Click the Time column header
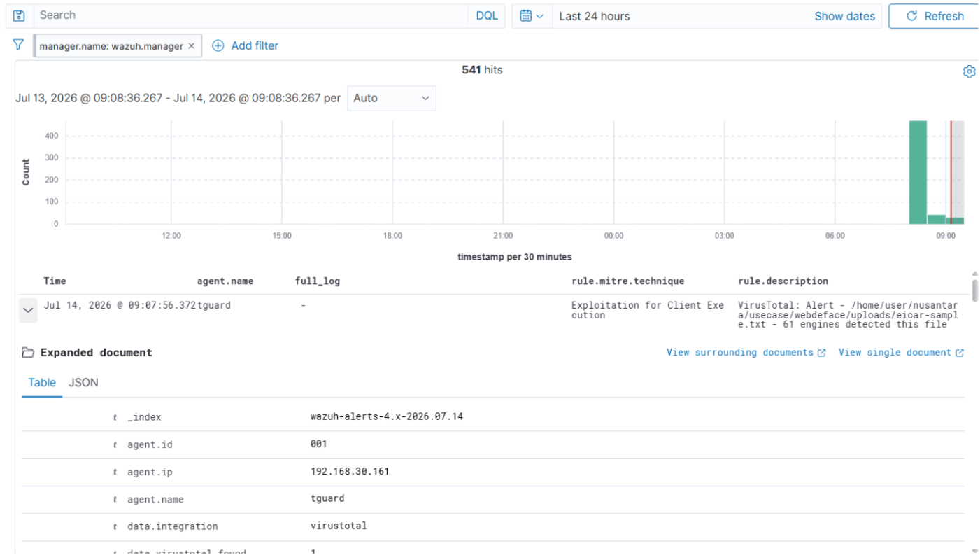Screen dimensions: 980x555 click(55, 281)
